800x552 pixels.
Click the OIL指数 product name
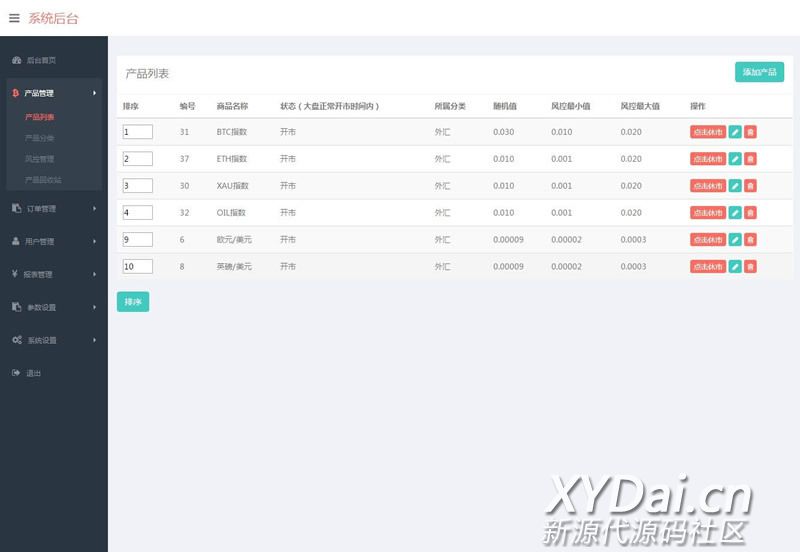(x=231, y=212)
